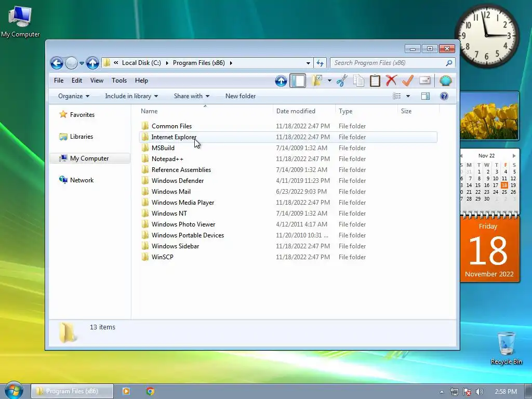The image size is (532, 399).
Task: Click the red X Delete icon
Action: (x=391, y=81)
